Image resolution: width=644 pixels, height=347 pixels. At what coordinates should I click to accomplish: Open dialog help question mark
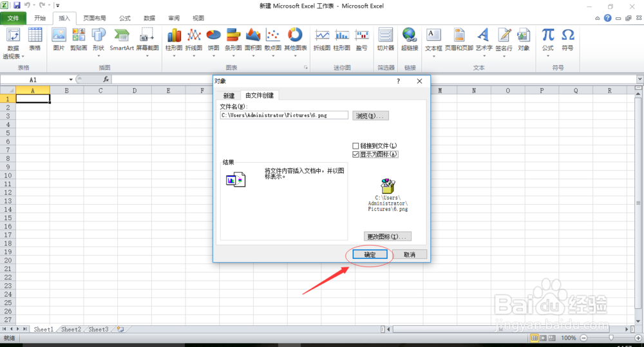tap(398, 81)
